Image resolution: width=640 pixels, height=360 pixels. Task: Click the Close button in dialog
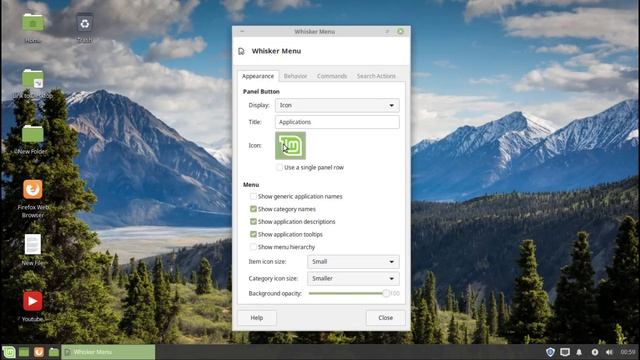pyautogui.click(x=385, y=318)
